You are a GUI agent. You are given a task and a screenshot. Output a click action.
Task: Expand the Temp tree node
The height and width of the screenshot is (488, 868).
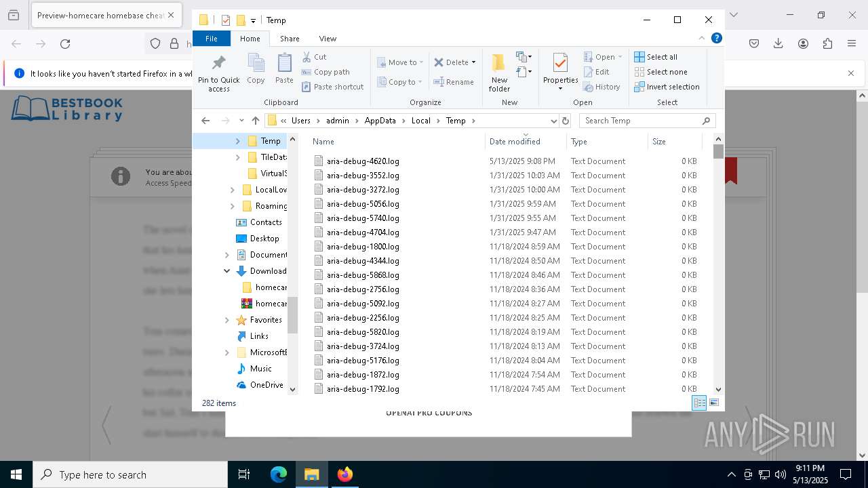point(237,141)
